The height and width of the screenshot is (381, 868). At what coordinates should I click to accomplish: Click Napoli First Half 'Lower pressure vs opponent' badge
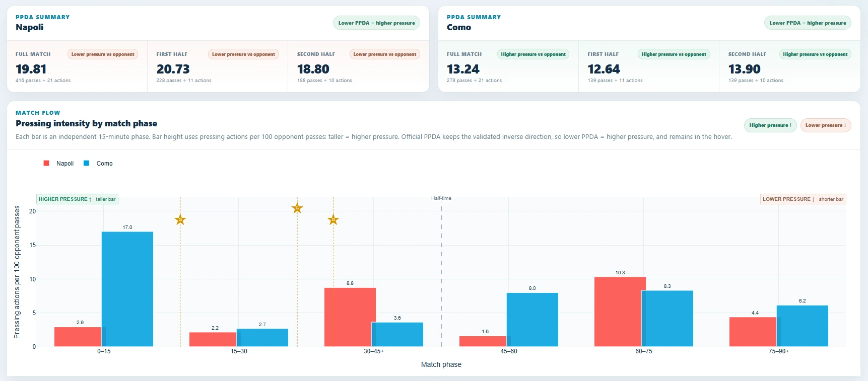pos(243,54)
